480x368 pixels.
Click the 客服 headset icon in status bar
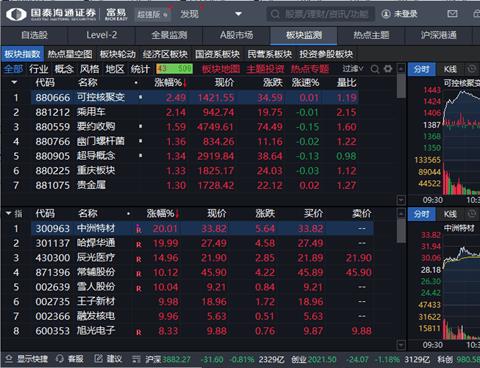pyautogui.click(x=60, y=359)
